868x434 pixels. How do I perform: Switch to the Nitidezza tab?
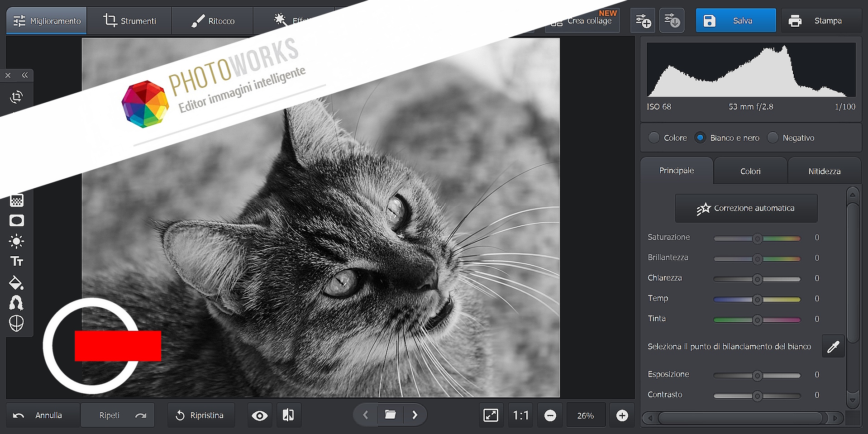click(x=824, y=171)
